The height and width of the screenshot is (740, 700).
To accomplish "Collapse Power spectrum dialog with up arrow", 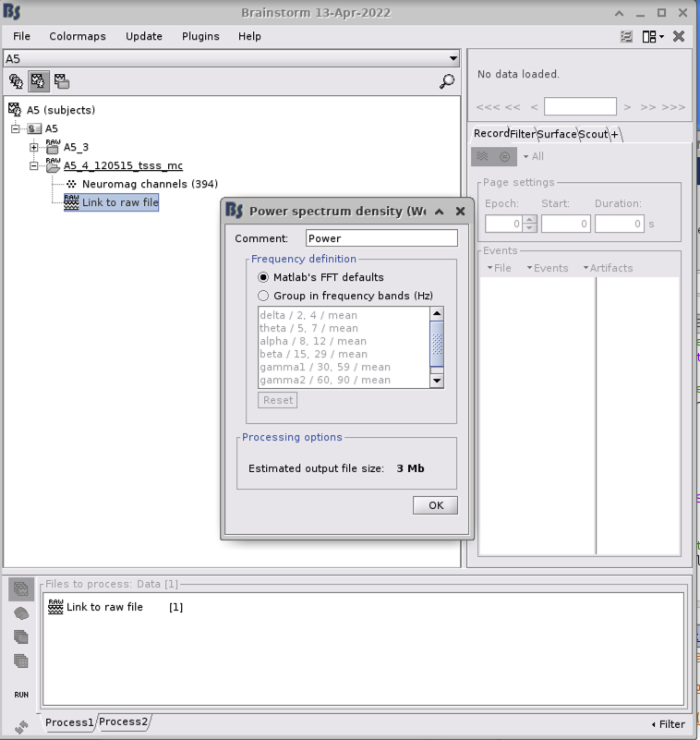I will coord(440,212).
